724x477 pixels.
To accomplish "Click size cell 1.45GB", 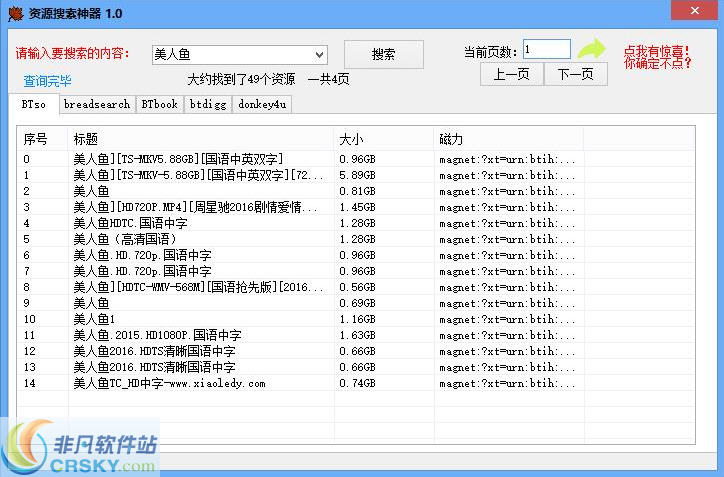I will click(357, 207).
